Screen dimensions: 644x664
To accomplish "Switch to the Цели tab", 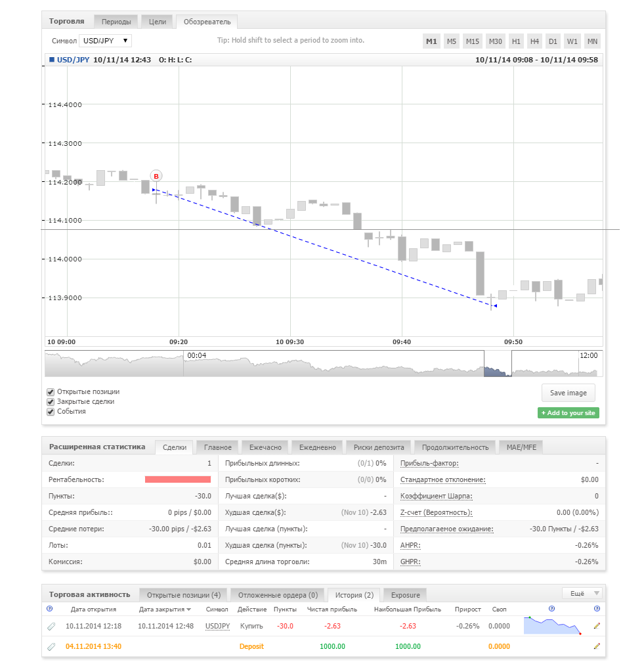I will [158, 22].
